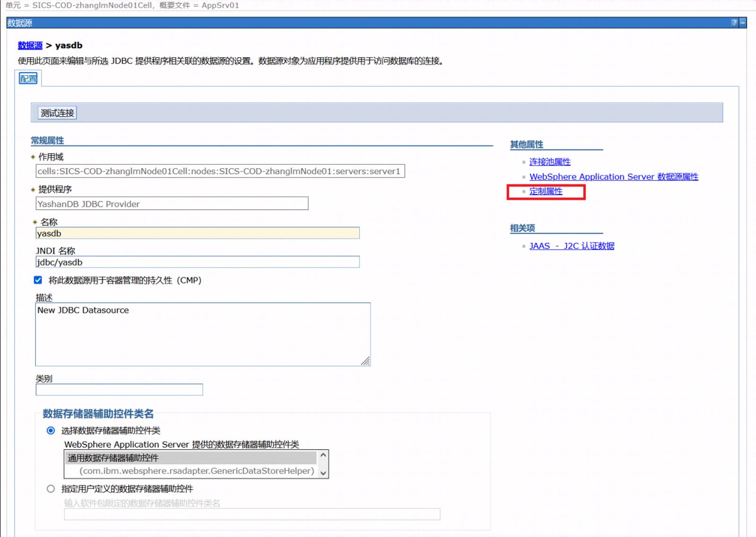Click the 名称 field containing yasdb
The width and height of the screenshot is (756, 537).
point(198,233)
